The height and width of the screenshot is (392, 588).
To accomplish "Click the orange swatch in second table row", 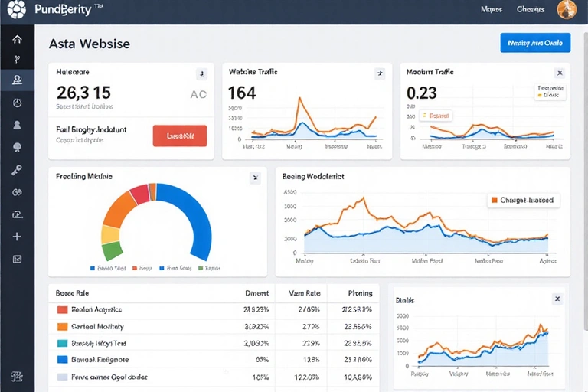I will tap(62, 327).
